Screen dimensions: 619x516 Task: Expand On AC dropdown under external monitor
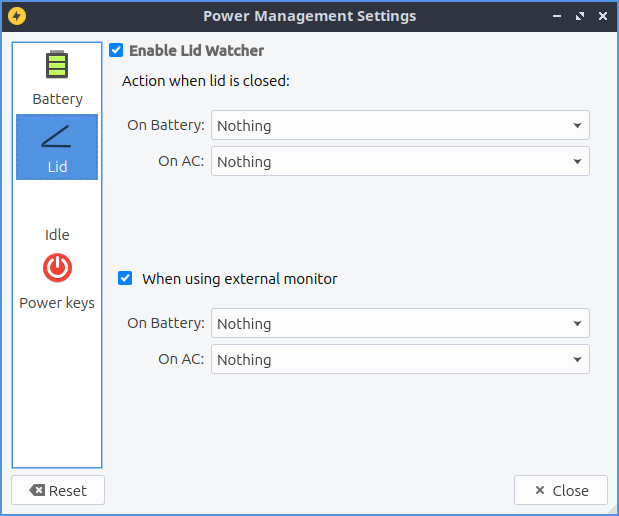pos(400,360)
